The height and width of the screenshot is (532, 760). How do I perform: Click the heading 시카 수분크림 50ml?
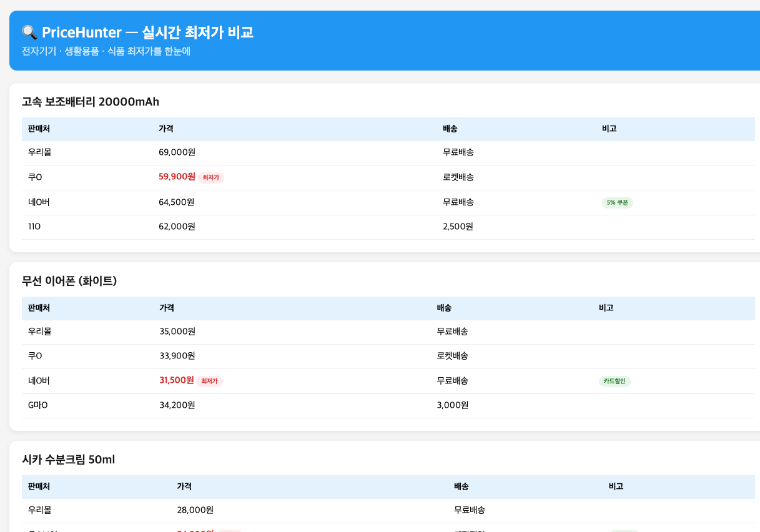[69, 460]
